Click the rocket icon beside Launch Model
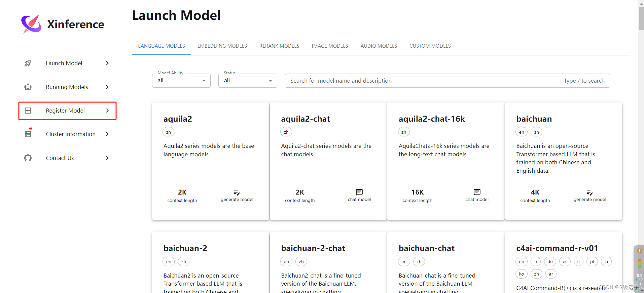The height and width of the screenshot is (293, 644). pos(28,63)
